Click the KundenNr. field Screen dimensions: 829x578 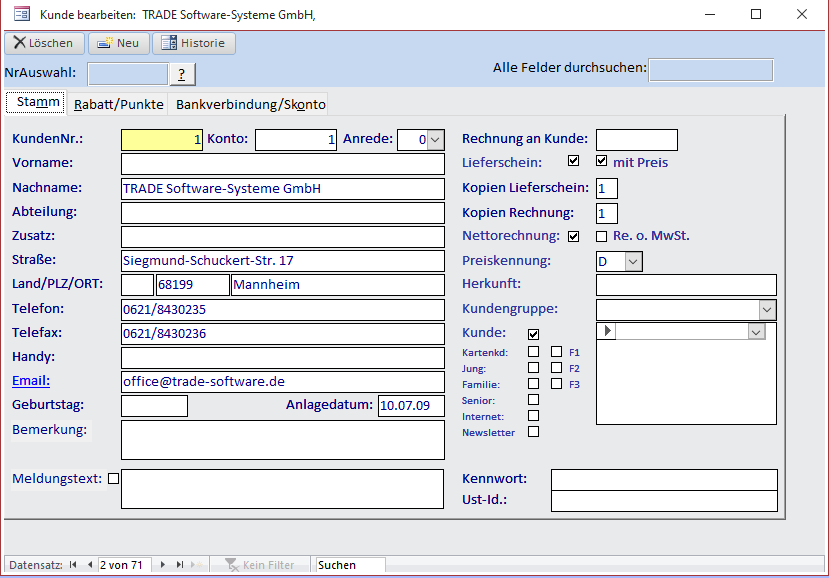[x=162, y=140]
